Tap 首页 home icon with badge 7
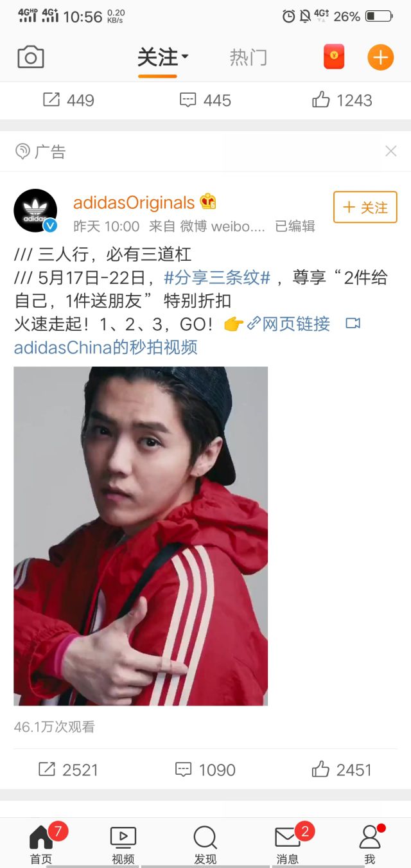This screenshot has width=411, height=868. coord(41,837)
